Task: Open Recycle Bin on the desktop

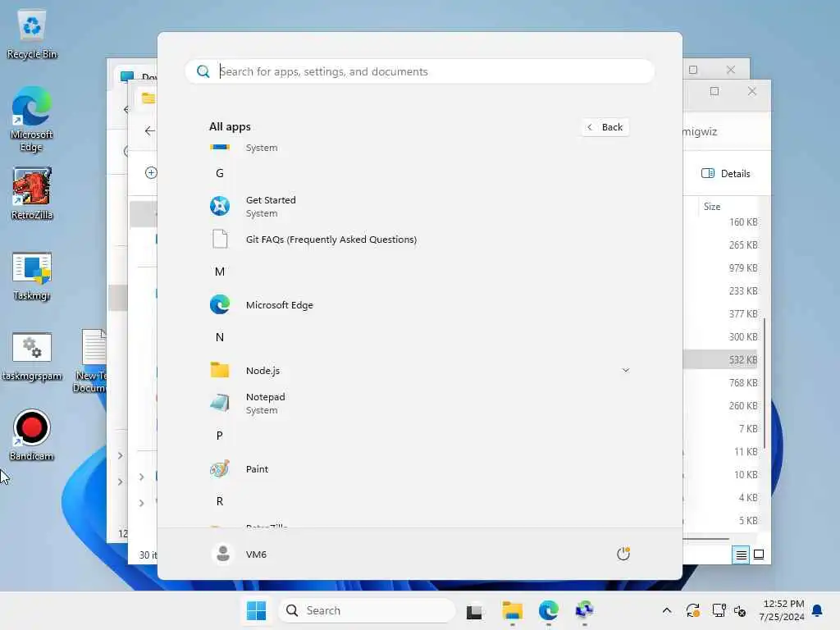Action: tap(32, 34)
